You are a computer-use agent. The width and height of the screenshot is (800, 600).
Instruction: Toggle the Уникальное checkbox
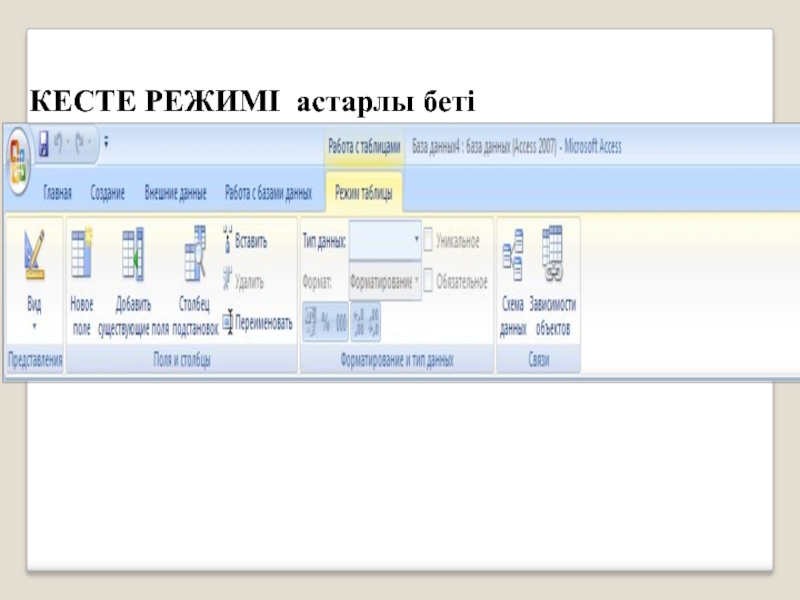point(429,241)
